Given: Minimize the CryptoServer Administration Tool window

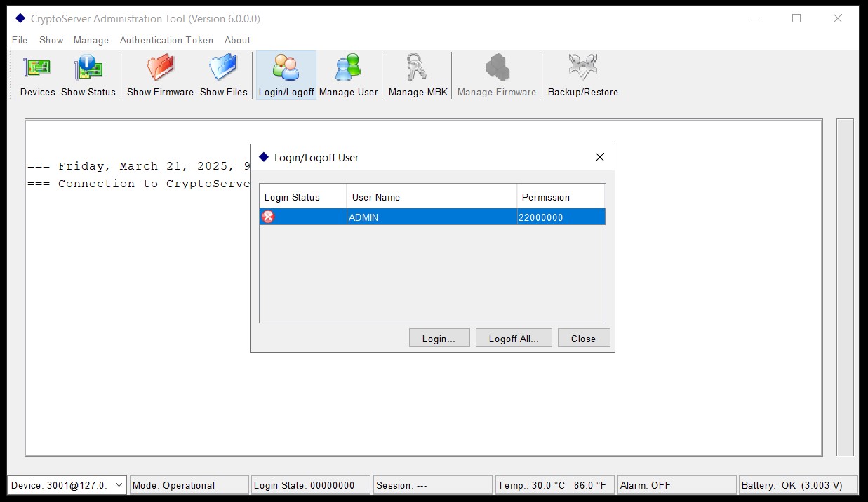Looking at the screenshot, I should tap(756, 19).
